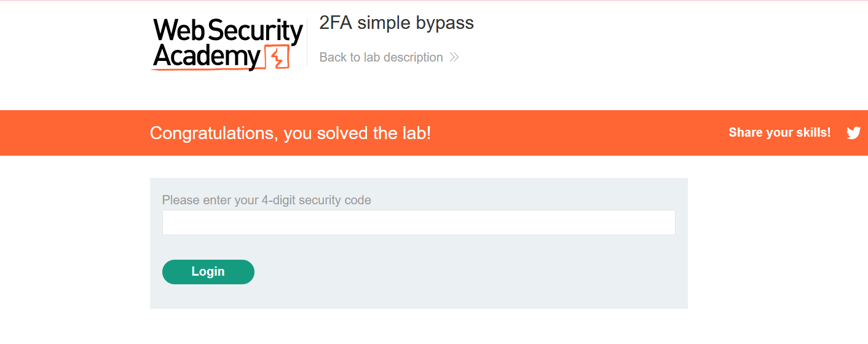Click the 'Web Security' logo text
This screenshot has height=344, width=868.
pyautogui.click(x=227, y=31)
